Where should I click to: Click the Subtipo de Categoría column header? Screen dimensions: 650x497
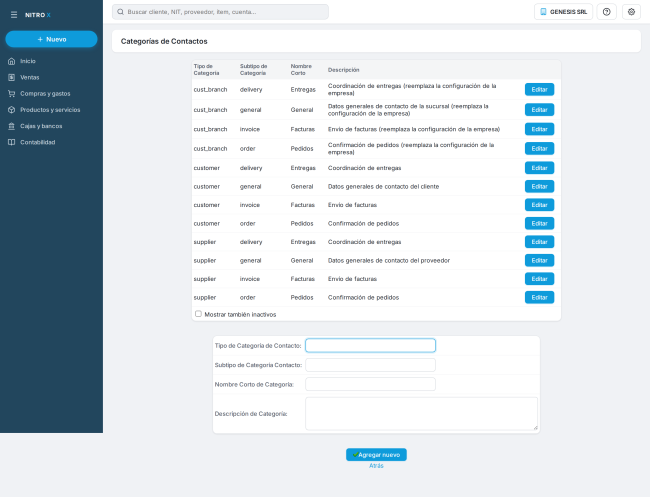pyautogui.click(x=254, y=70)
